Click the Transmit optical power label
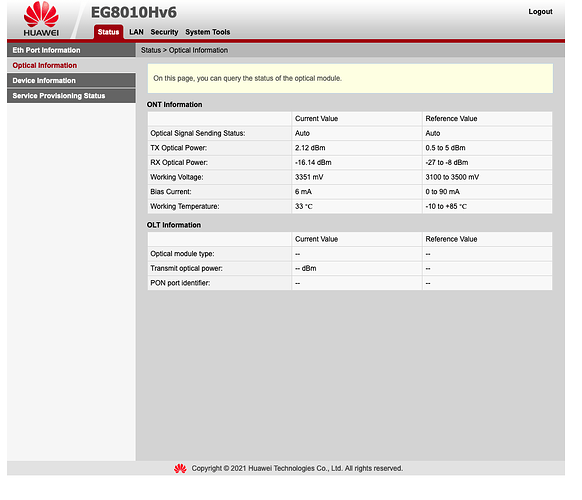Screen dimensions: 582x500 pos(186,268)
